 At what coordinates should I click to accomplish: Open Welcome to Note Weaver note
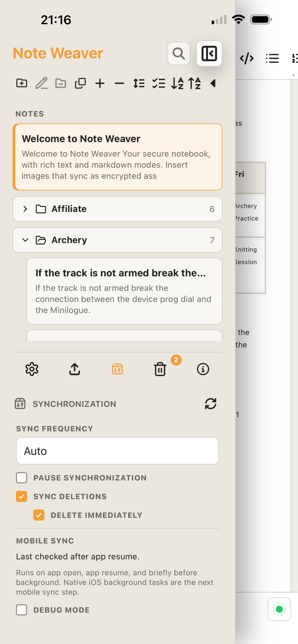click(117, 157)
